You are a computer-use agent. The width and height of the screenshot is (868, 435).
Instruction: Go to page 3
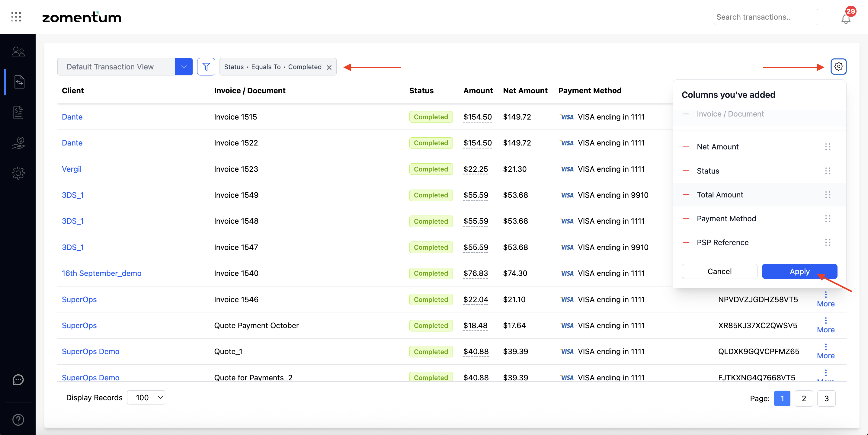pos(826,398)
